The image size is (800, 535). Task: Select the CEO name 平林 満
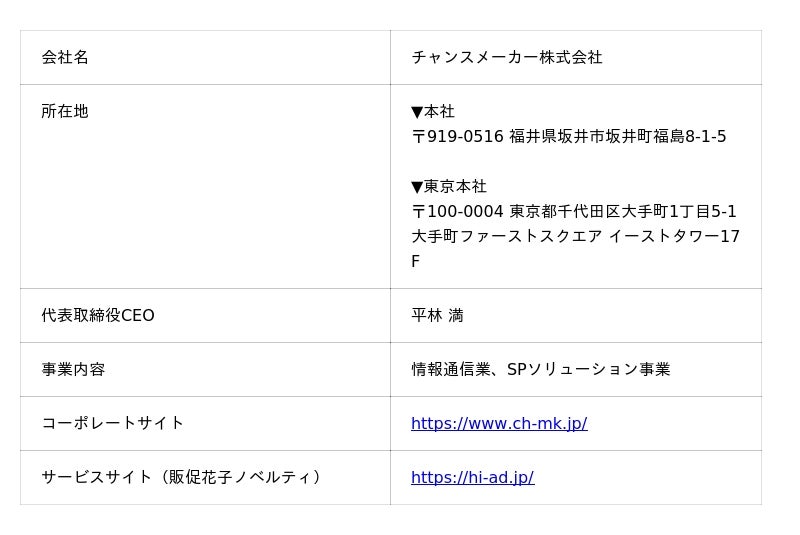click(437, 315)
